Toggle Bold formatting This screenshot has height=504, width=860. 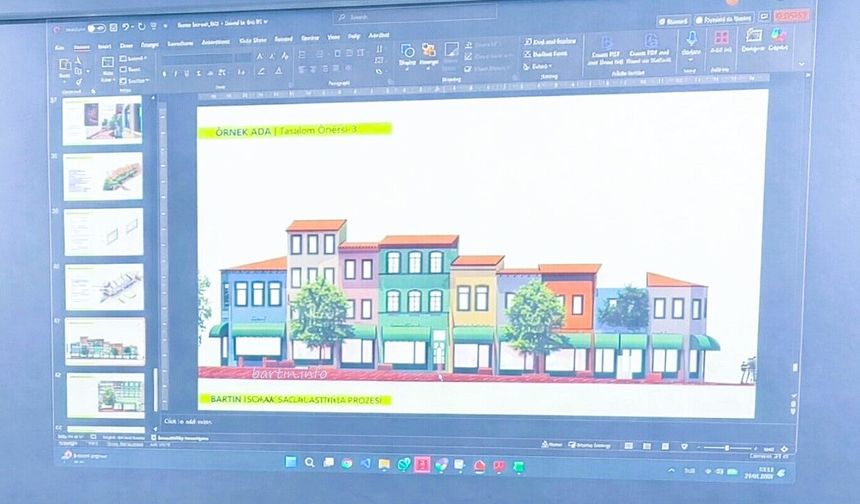click(165, 74)
